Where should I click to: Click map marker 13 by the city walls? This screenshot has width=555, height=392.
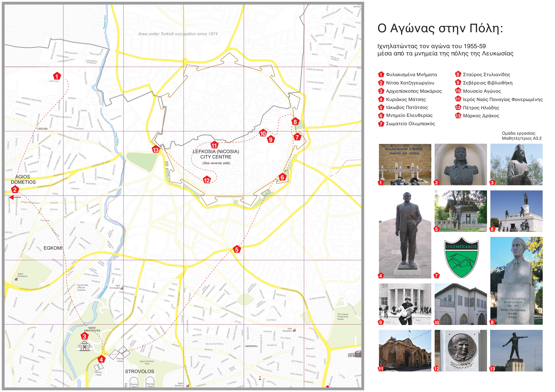156,150
